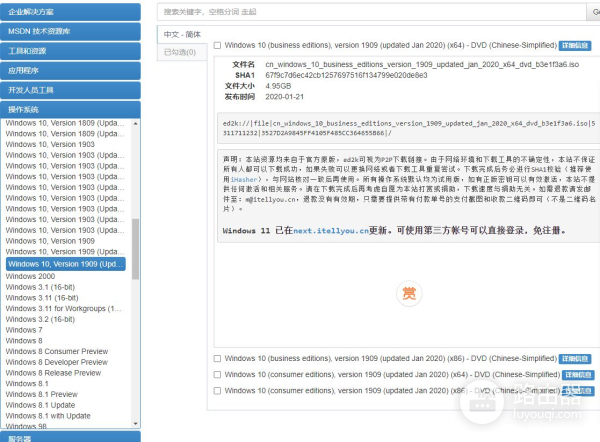Check the business editions x64 DVD checkbox
This screenshot has height=442, width=600.
click(x=217, y=46)
